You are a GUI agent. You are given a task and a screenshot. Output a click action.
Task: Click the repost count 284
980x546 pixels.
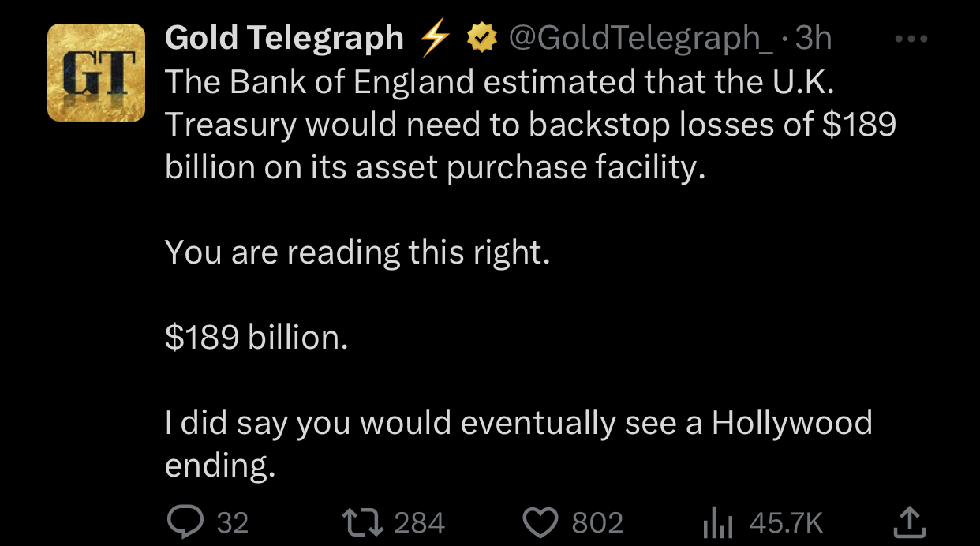pos(419,522)
